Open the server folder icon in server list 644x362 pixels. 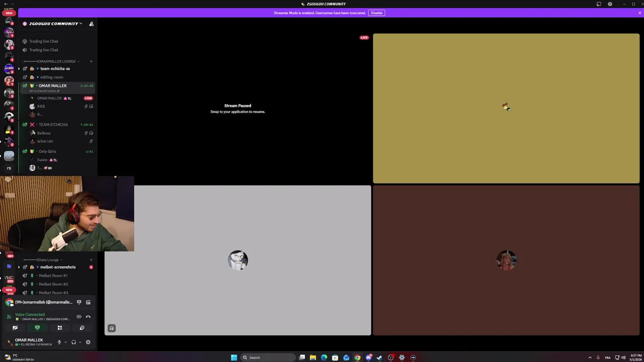(x=9, y=266)
